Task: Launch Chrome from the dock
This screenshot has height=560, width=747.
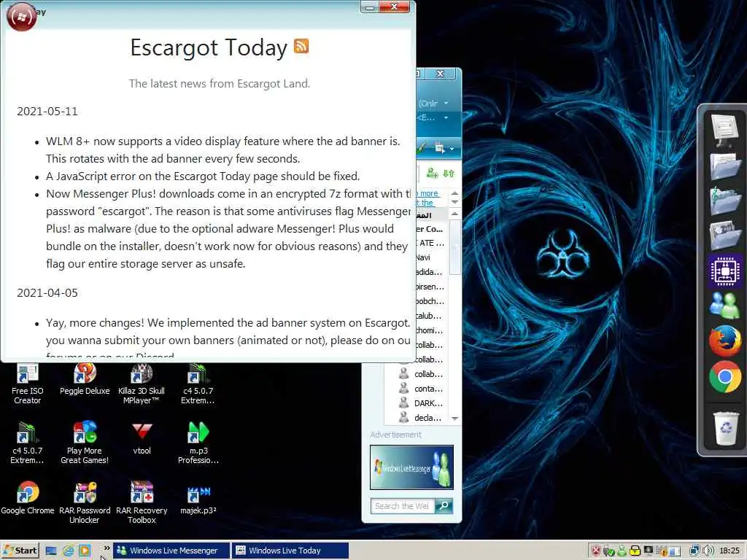Action: (724, 377)
